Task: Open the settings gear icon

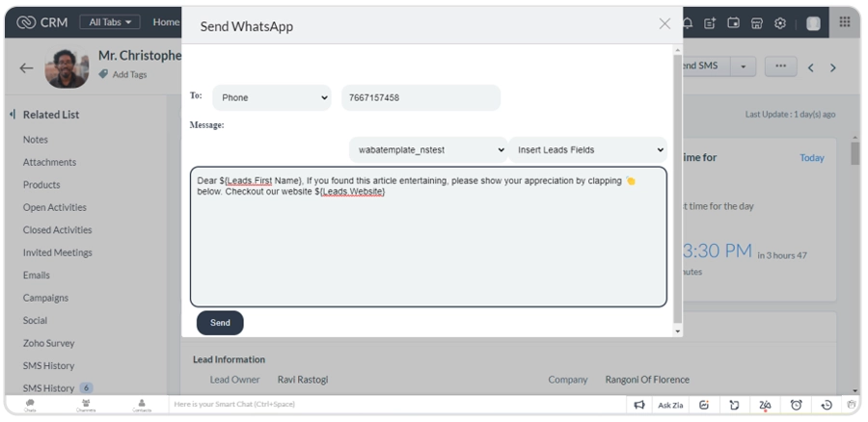Action: coord(780,23)
